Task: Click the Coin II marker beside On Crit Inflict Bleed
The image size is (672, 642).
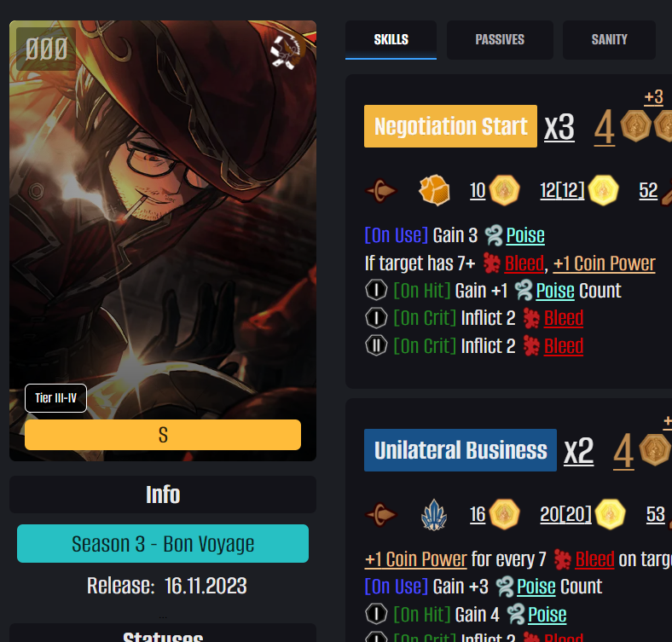Action: point(376,345)
